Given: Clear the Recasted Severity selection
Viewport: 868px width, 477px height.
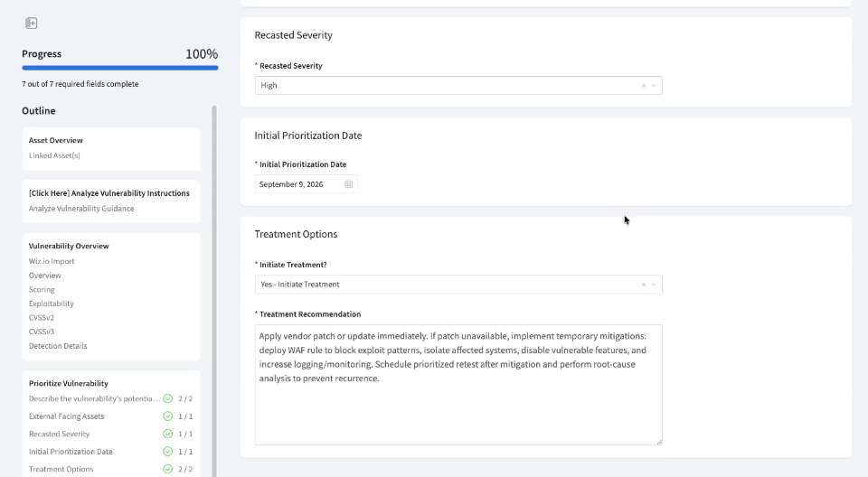Looking at the screenshot, I should pos(644,85).
